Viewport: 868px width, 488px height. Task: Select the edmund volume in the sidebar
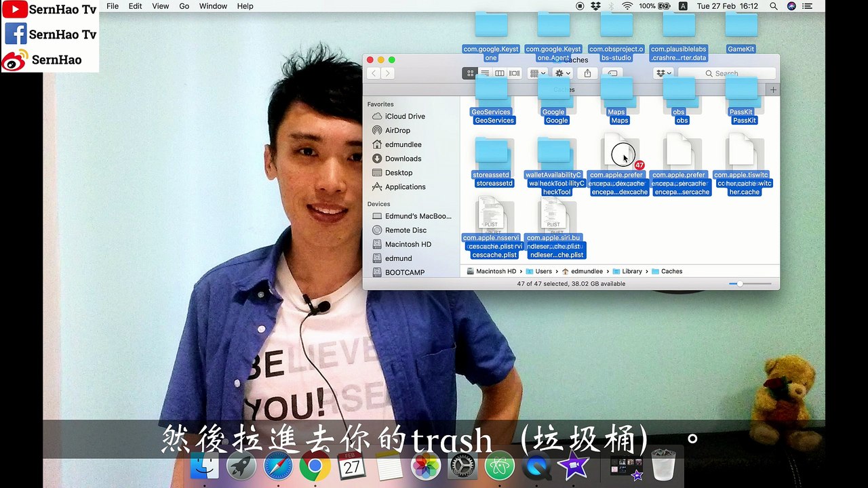(398, 259)
